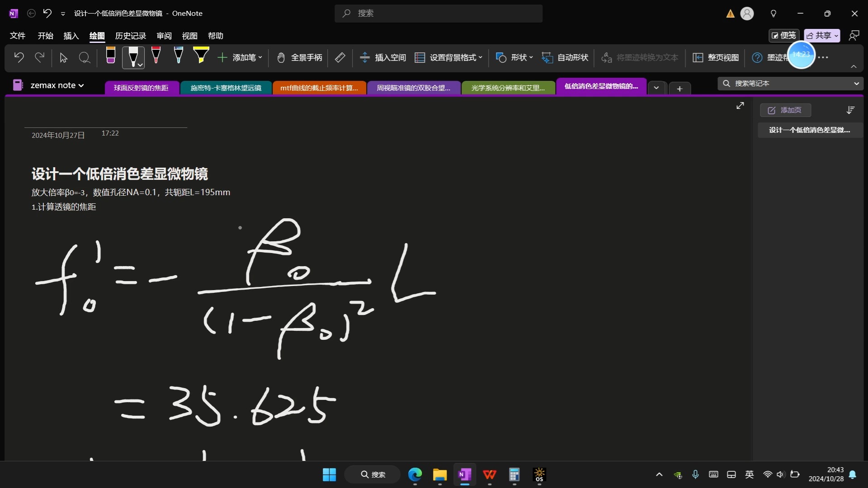
Task: Expand the page to full screen
Action: (x=740, y=105)
